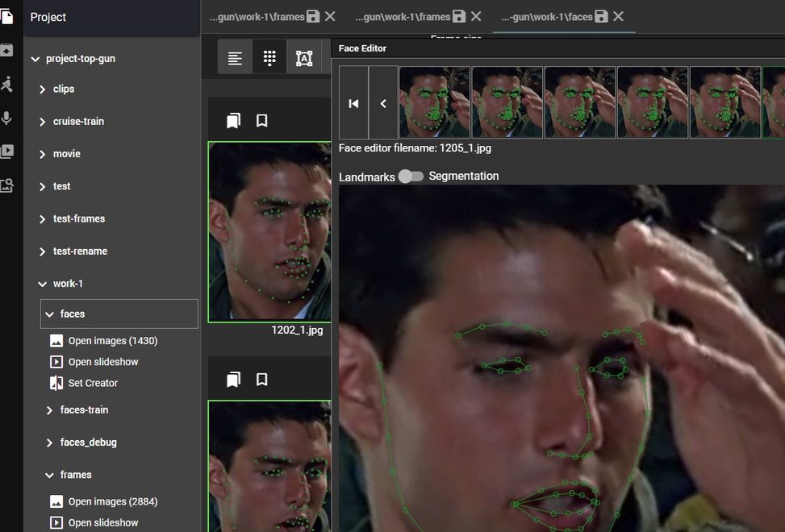
Task: Close the work-1\faces tab
Action: [618, 16]
